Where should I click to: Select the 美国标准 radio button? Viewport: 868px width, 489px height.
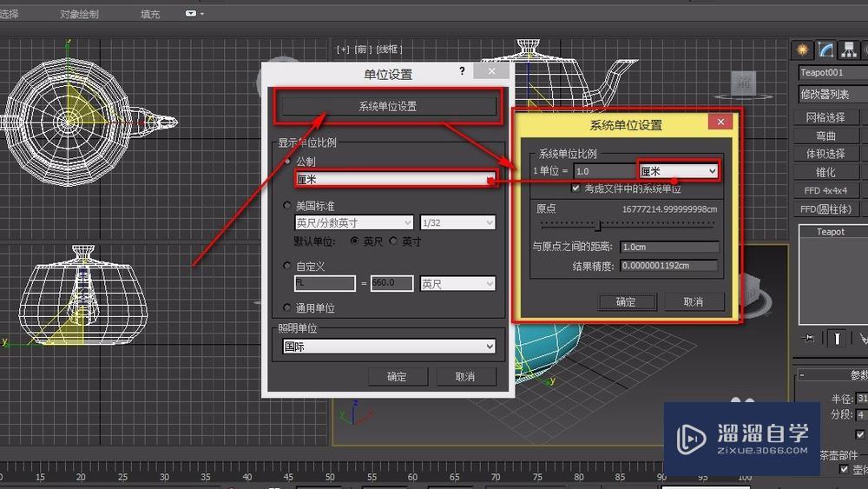click(286, 206)
